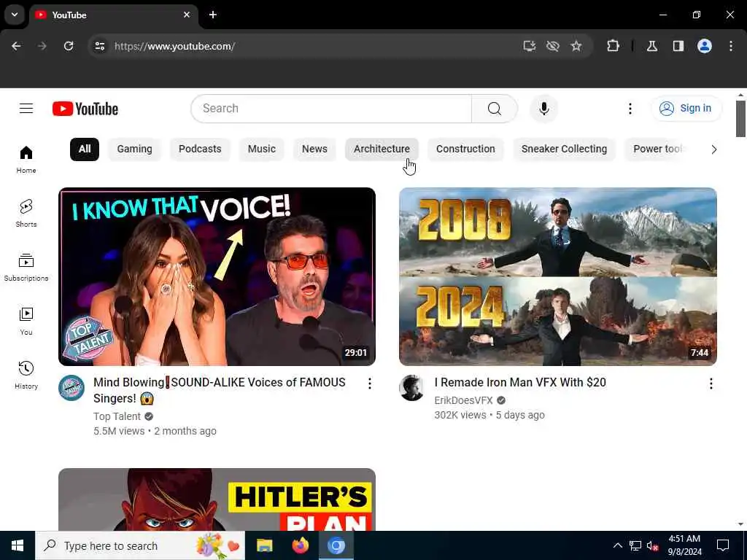Bookmark this page with the star icon

576,46
